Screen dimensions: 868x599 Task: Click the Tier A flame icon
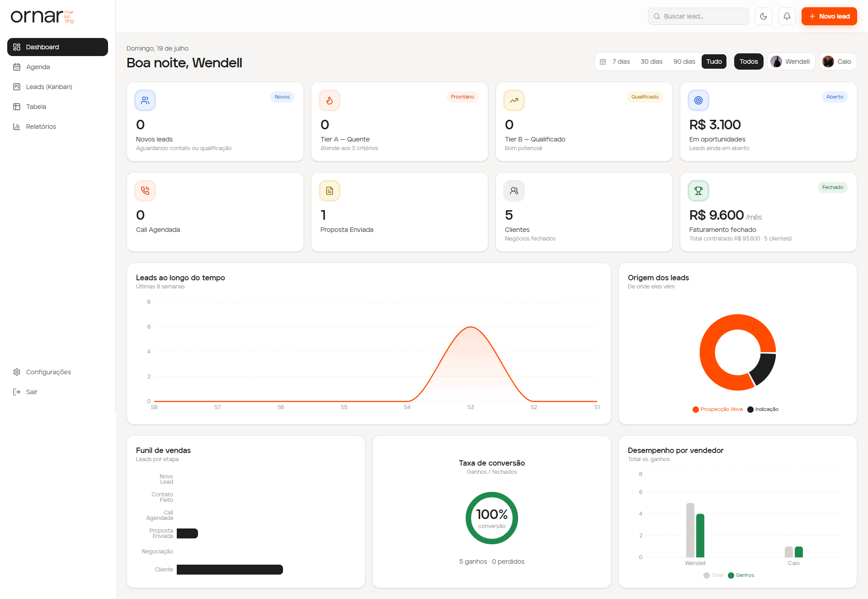pos(330,100)
